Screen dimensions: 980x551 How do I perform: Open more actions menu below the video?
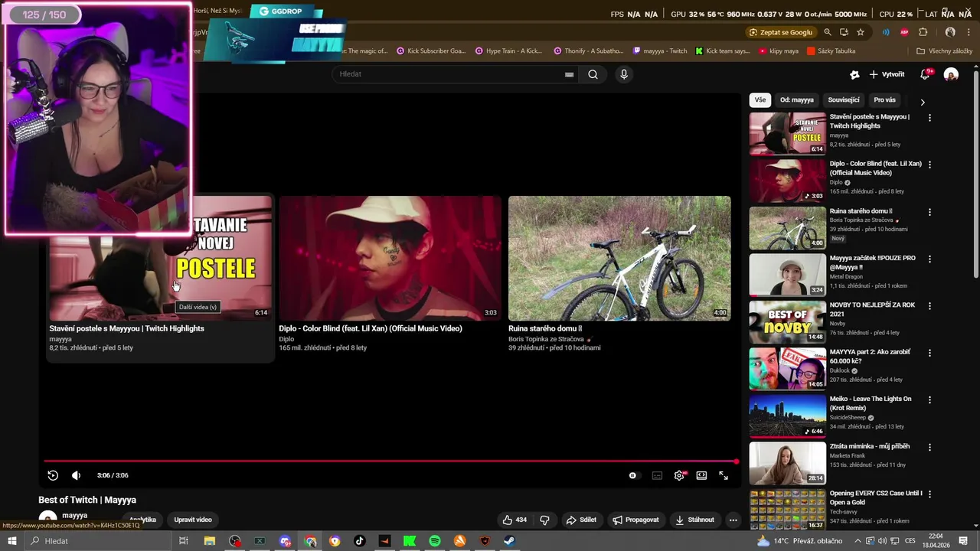(733, 520)
